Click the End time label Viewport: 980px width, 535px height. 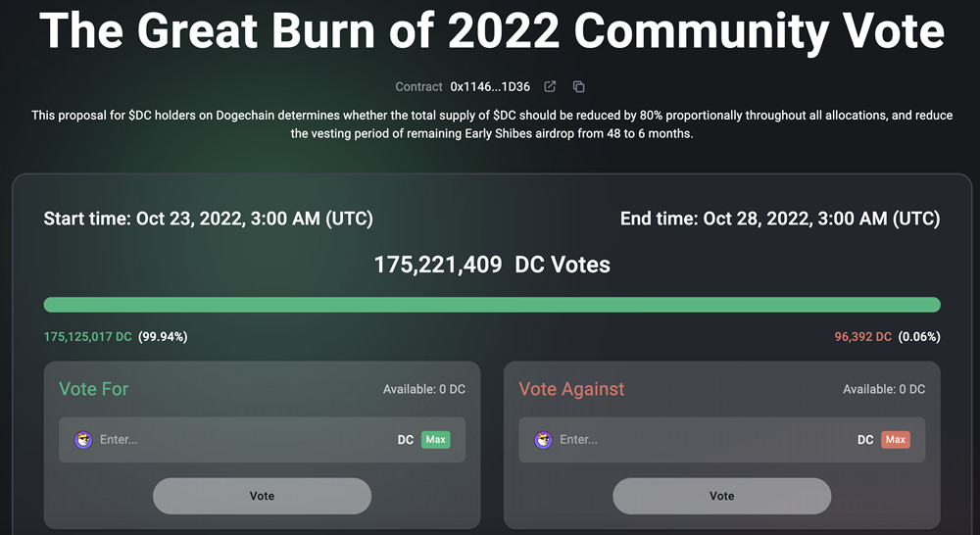point(780,219)
